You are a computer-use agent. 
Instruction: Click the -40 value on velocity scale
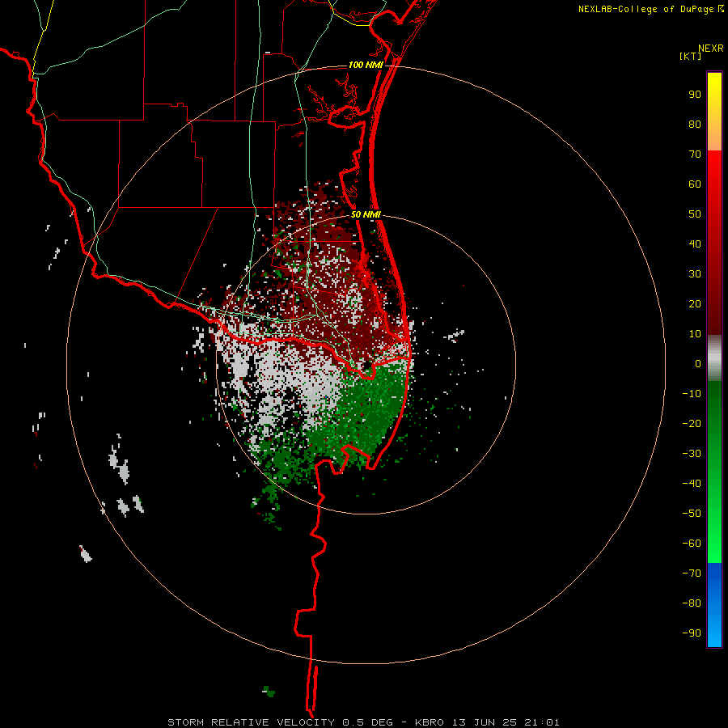(x=692, y=484)
